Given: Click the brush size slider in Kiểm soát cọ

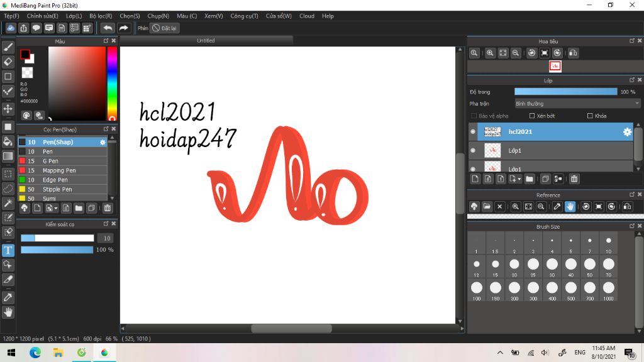Looking at the screenshot, I should [x=57, y=238].
